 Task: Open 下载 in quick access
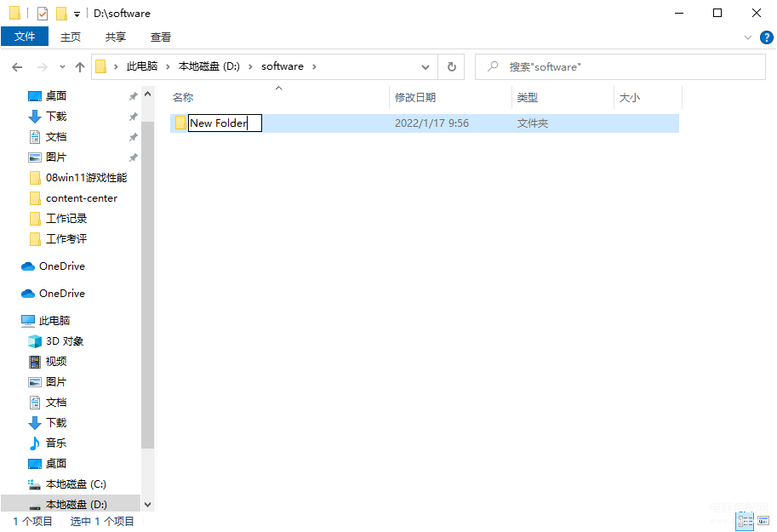point(56,116)
